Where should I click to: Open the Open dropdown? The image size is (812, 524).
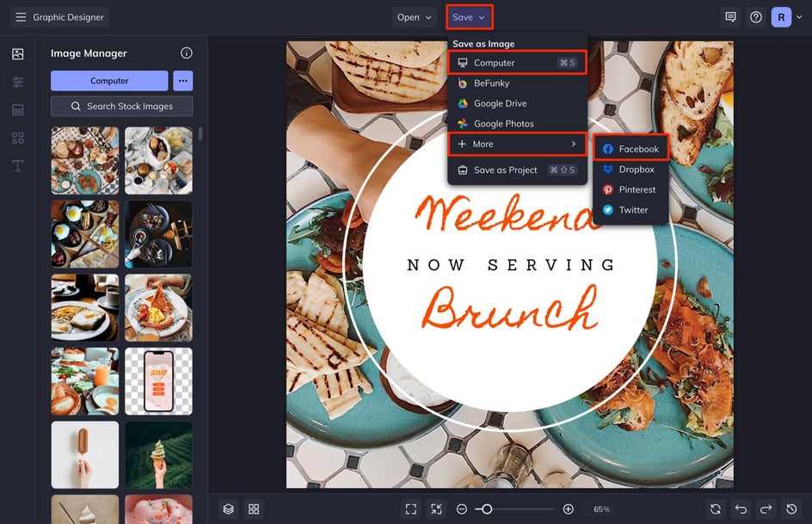(415, 17)
